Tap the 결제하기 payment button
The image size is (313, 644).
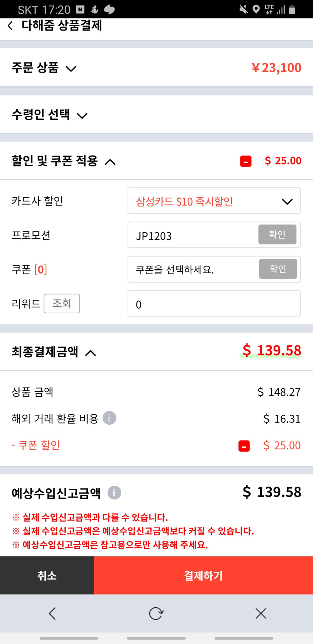pos(203,575)
